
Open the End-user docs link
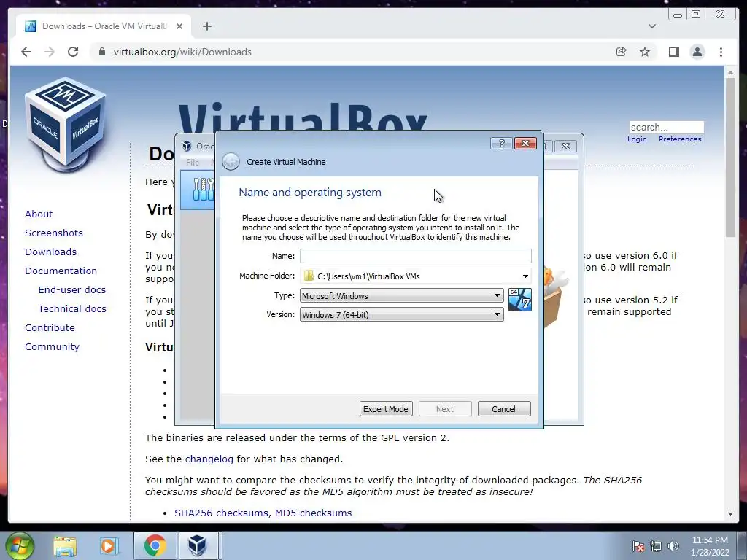coord(72,290)
